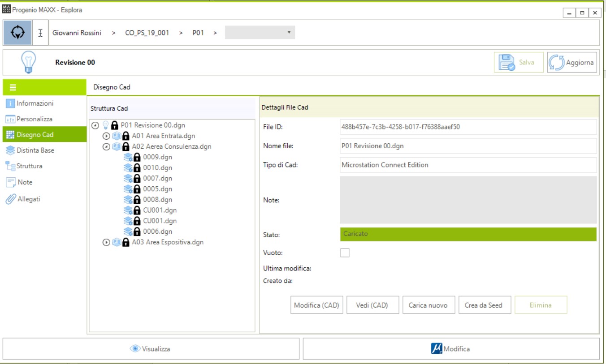Click the layers icon of 0007.dgn
This screenshot has height=364, width=606.
[128, 178]
